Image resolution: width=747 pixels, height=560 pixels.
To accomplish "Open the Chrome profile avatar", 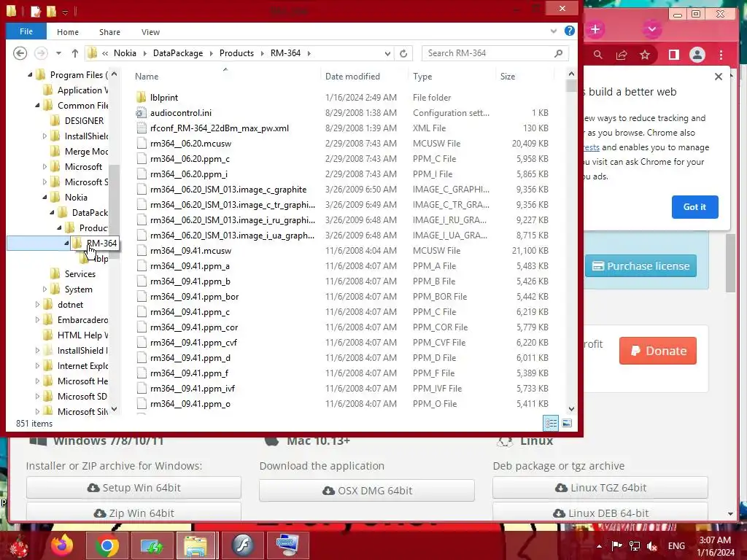I will (x=697, y=55).
